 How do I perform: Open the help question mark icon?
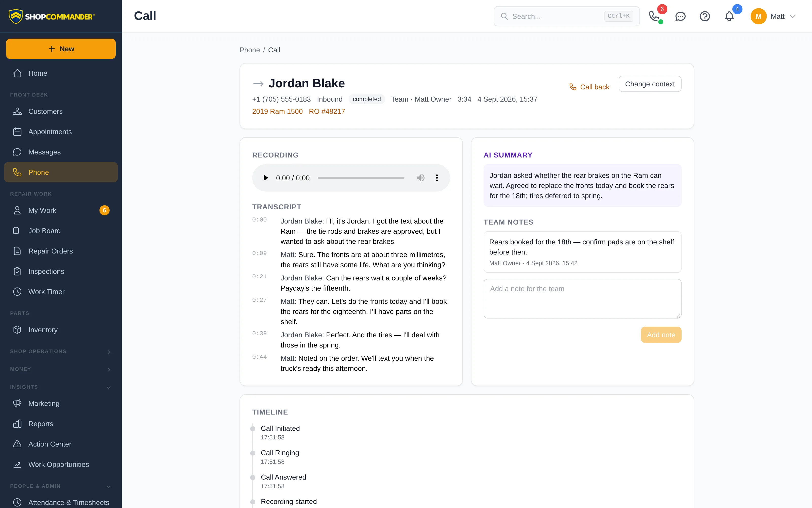tap(705, 16)
